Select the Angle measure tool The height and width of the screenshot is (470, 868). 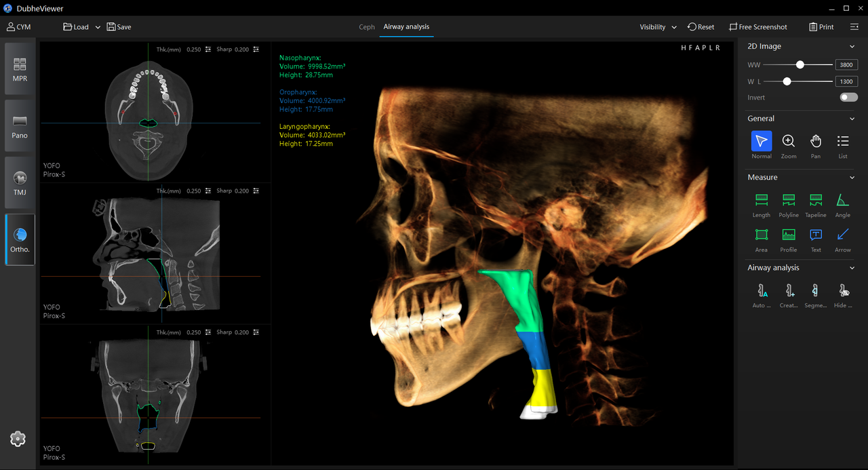point(843,204)
